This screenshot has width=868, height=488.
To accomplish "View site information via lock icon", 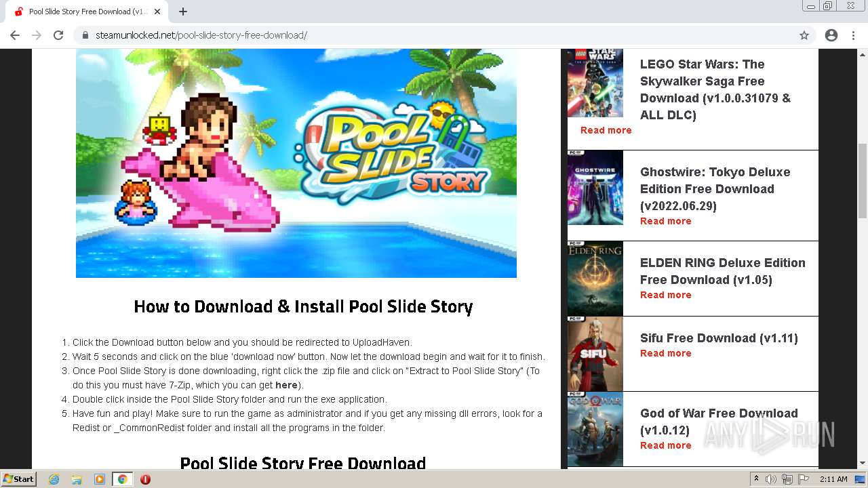I will pyautogui.click(x=85, y=35).
